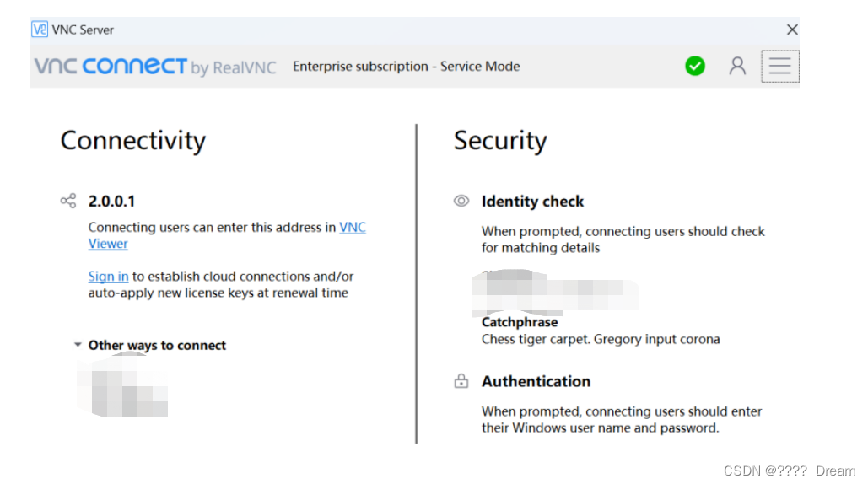
Task: Collapse the Other ways to connect section
Action: (x=78, y=345)
